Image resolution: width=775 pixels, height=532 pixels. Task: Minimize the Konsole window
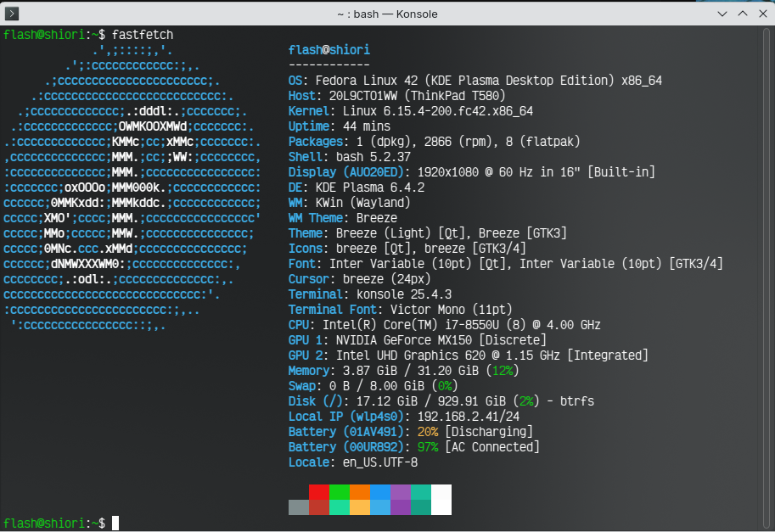pyautogui.click(x=722, y=14)
